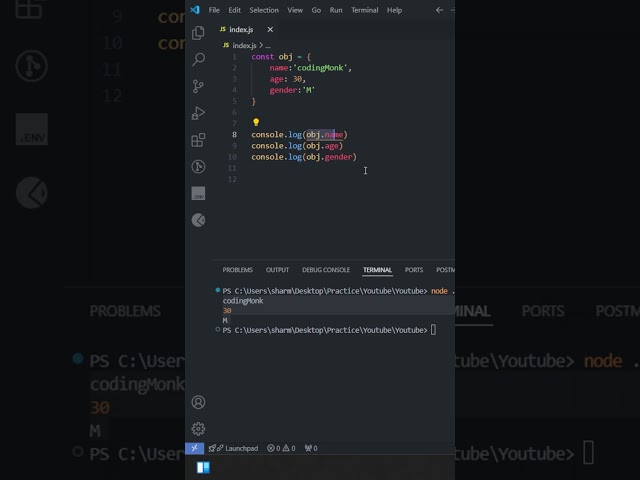Open the Help menu

pos(395,10)
